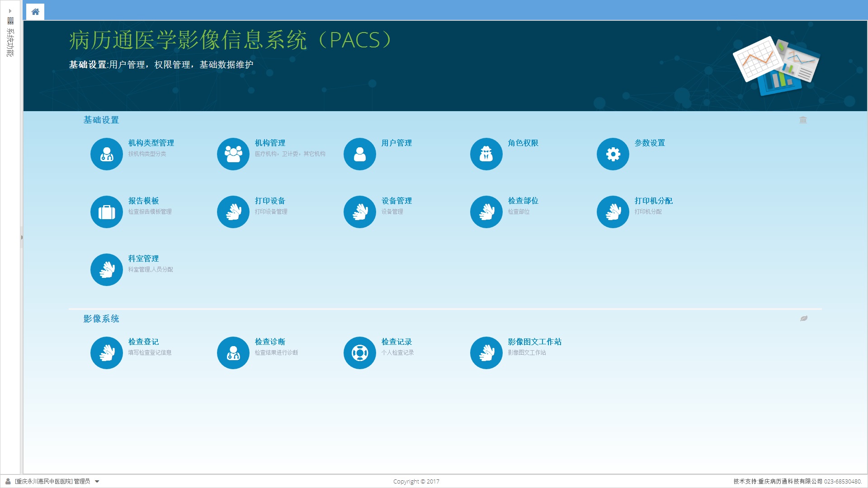Screen dimensions: 868x488
Task: Click the 机构类型管理 circle icon
Action: tap(107, 154)
